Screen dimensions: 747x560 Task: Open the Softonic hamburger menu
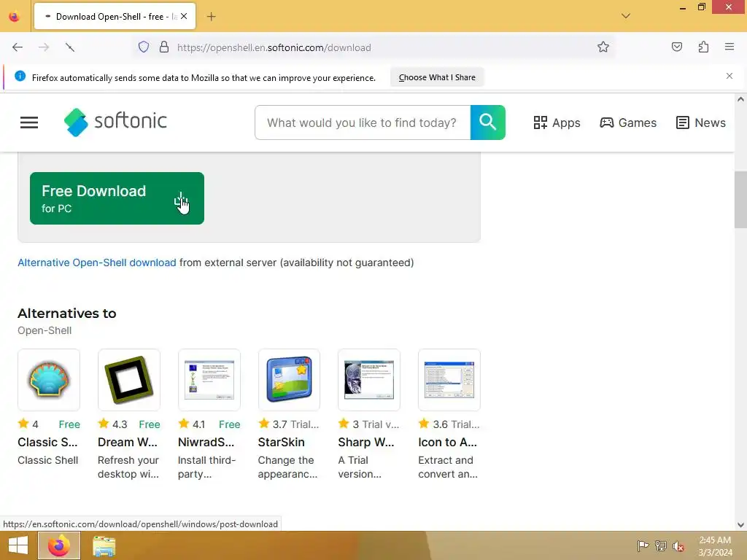click(x=29, y=122)
